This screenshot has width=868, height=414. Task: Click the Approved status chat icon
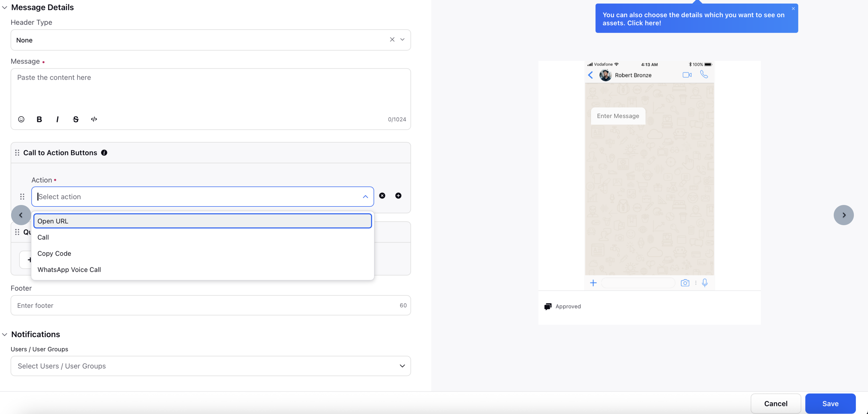(548, 306)
